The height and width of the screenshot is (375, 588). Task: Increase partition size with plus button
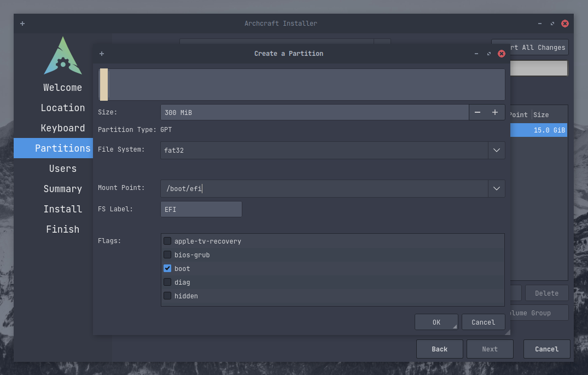click(495, 112)
